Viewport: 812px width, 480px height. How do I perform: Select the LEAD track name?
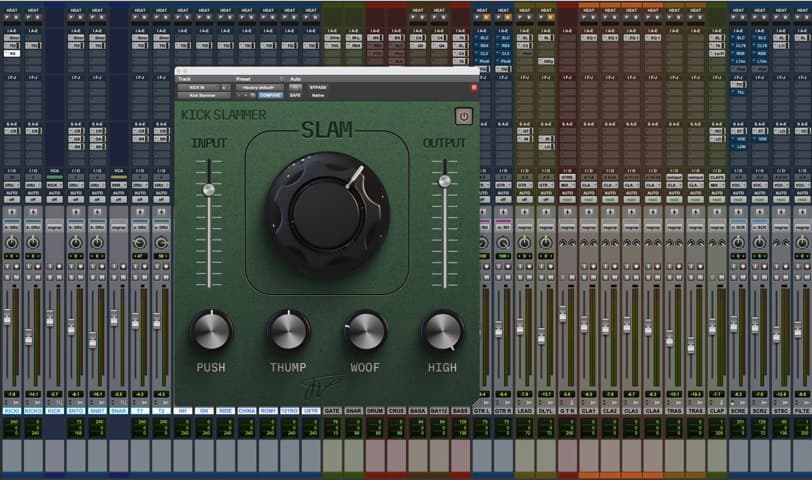[525, 411]
